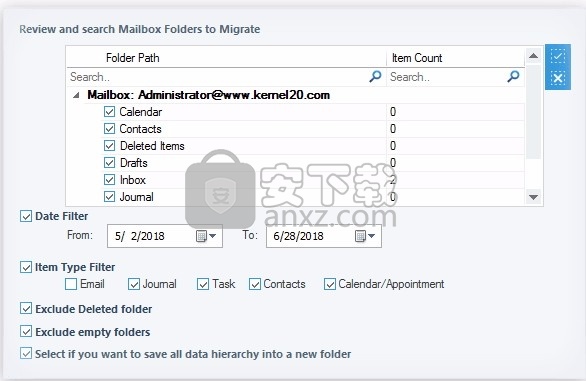
Task: Toggle the Calendar/Appointment item type checkbox
Action: pyautogui.click(x=330, y=284)
